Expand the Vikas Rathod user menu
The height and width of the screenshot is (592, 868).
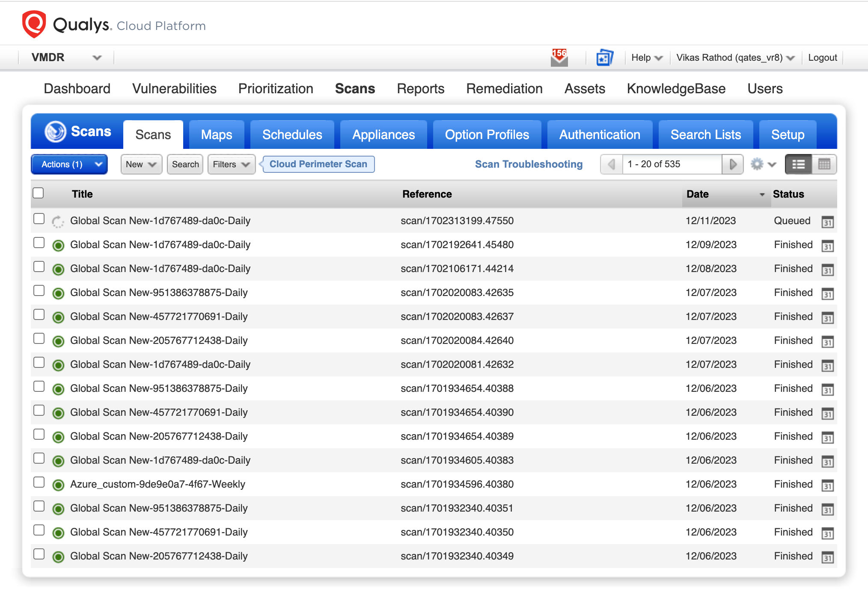(x=735, y=57)
